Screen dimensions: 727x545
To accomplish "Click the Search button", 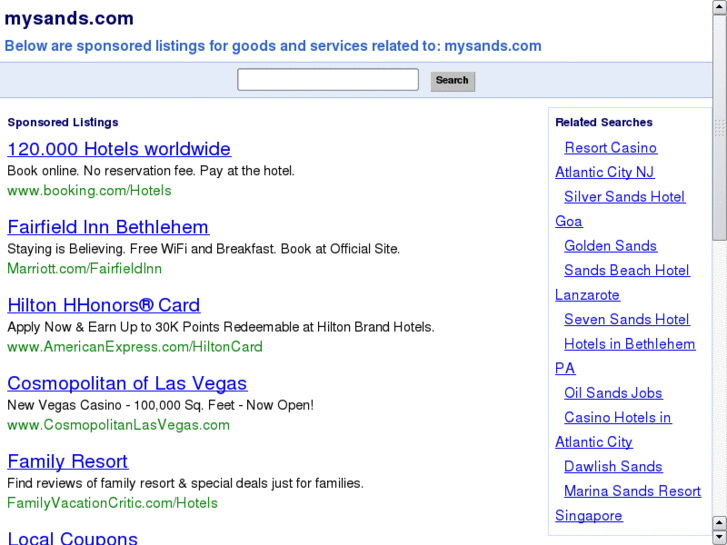I will [x=453, y=81].
